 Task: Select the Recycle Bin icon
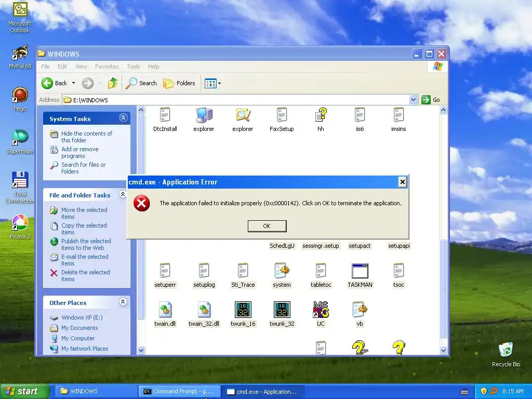pyautogui.click(x=506, y=350)
